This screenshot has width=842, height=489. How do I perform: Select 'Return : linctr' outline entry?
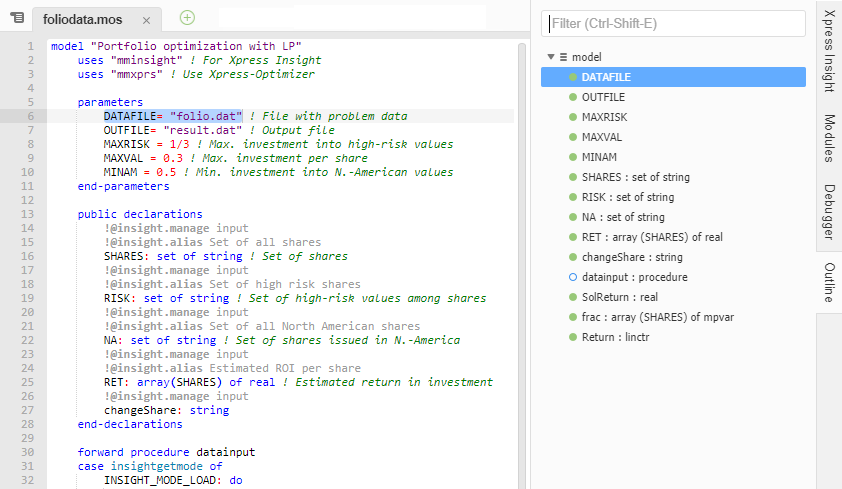(613, 337)
